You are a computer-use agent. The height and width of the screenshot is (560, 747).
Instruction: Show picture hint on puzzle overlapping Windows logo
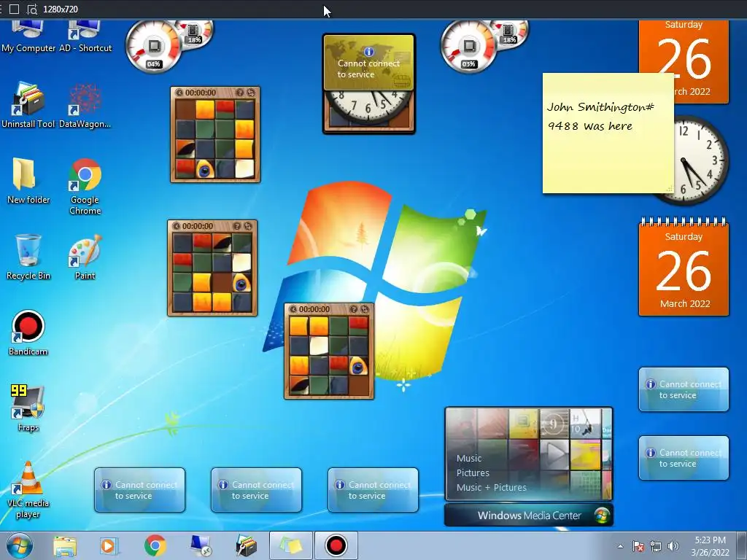pyautogui.click(x=354, y=309)
